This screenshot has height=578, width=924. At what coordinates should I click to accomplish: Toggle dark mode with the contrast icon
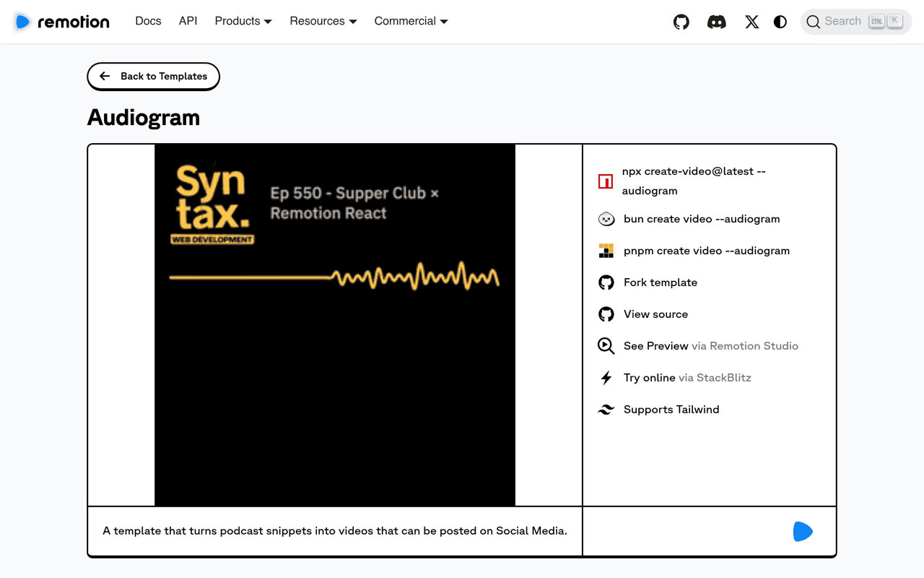pyautogui.click(x=780, y=22)
